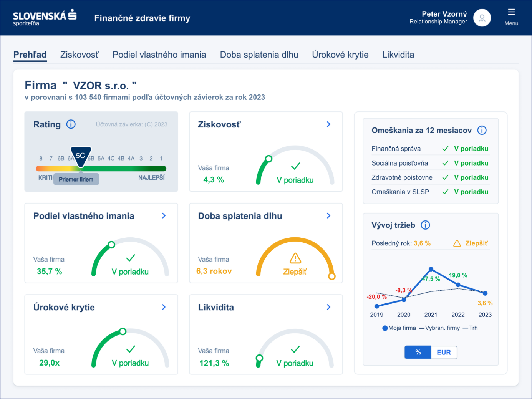This screenshot has height=399, width=532.
Task: Click the Rating info icon
Action: point(71,124)
